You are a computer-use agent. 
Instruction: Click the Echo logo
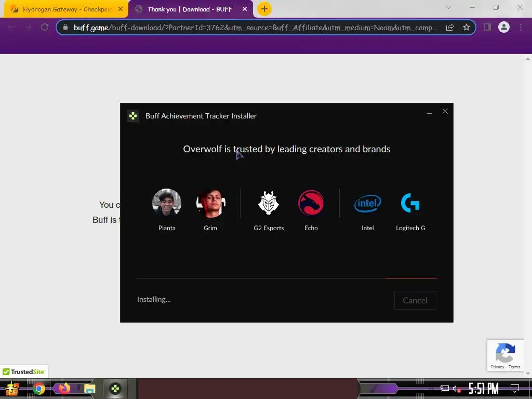click(311, 203)
